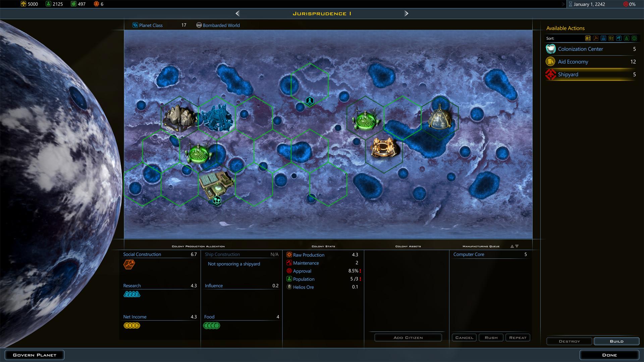Click the manufacturing queue up sort arrow
This screenshot has width=644, height=362.
512,246
